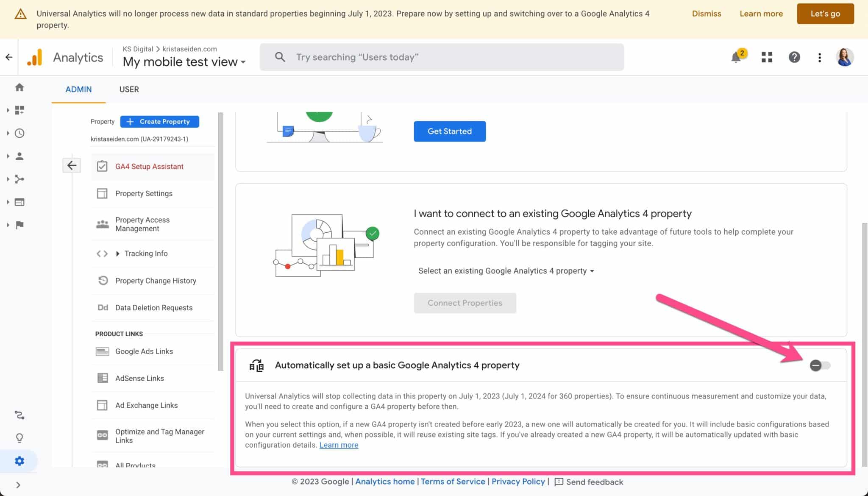Screen dimensions: 868x496
Task: Click the Configure/Admin gear icon
Action: (x=19, y=461)
